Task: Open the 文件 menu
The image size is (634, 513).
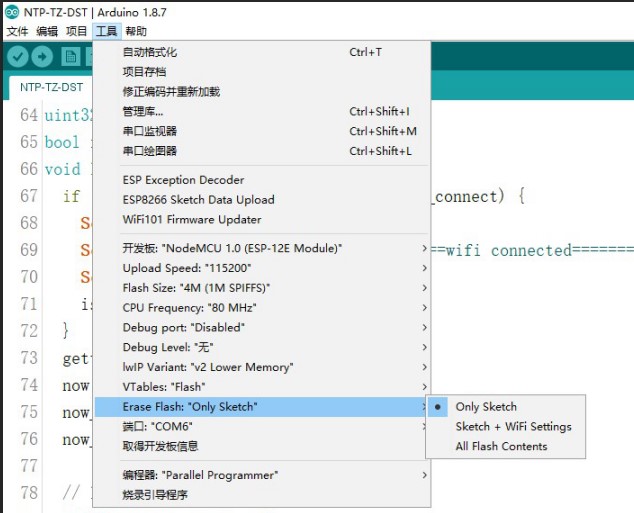Action: coord(17,31)
